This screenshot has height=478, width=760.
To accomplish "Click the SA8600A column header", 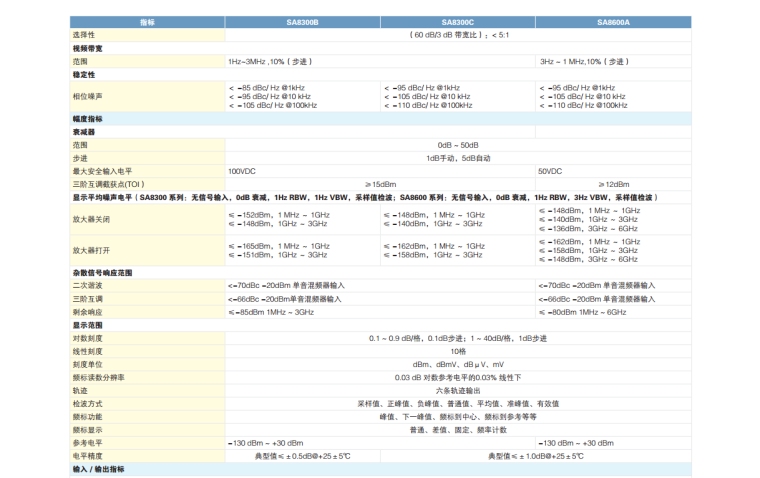I will coord(612,21).
